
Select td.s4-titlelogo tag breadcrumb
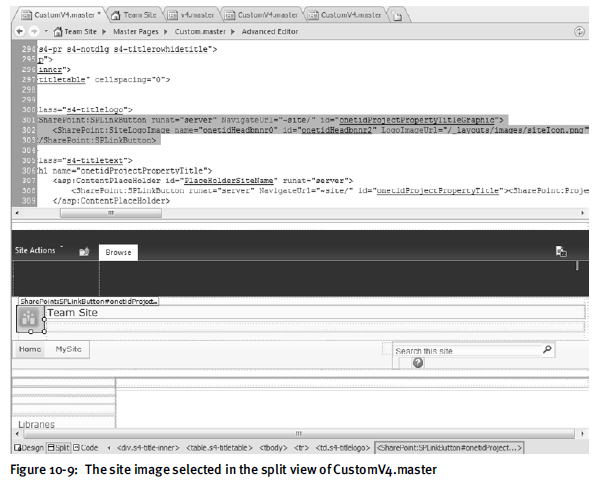pos(343,448)
